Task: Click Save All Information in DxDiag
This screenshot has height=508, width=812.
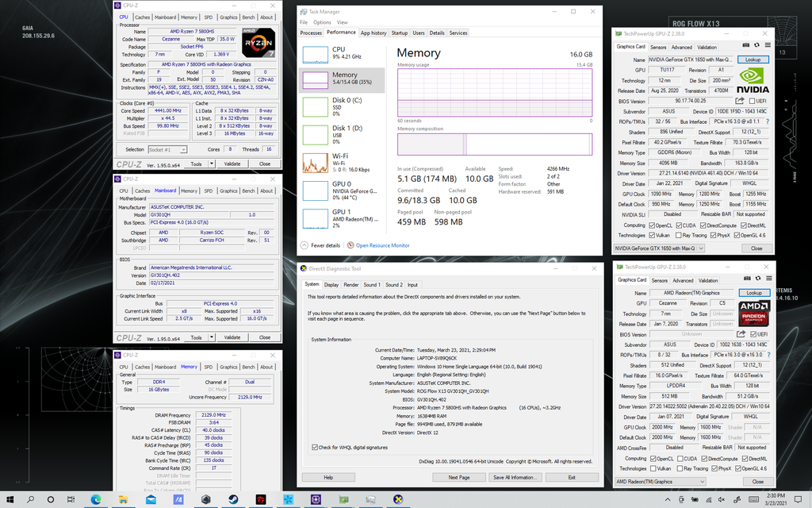Action: (x=515, y=477)
